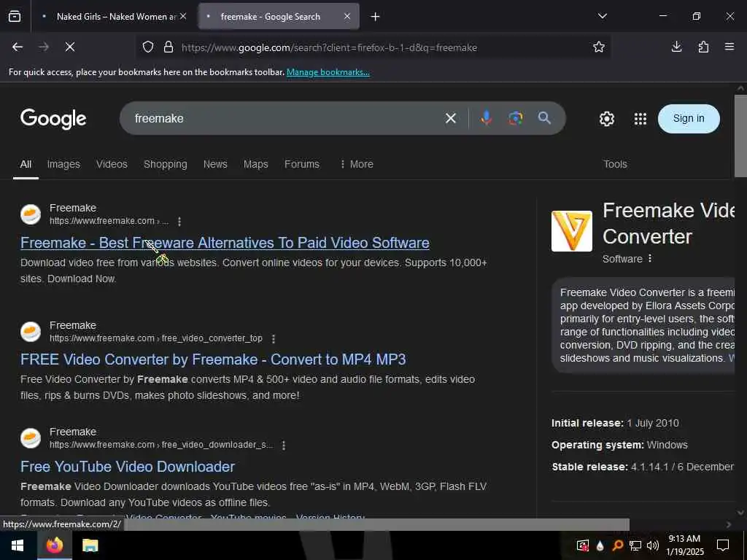Screen dimensions: 747x560
Task: Close the Naked Girls tab
Action: click(183, 16)
